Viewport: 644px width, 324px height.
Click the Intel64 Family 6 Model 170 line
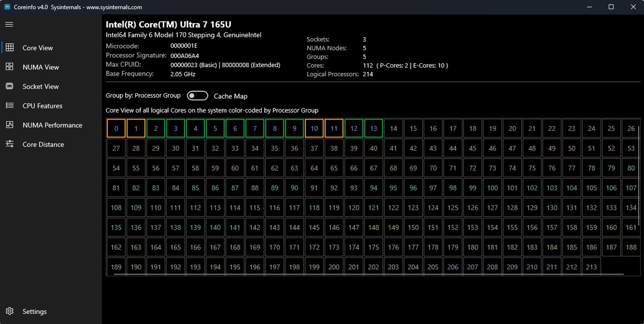pos(184,35)
